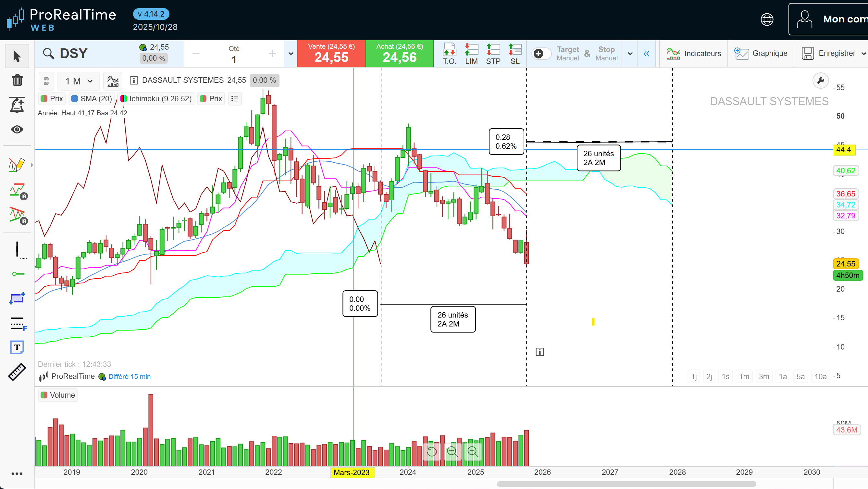The image size is (868, 489).
Task: Select the 5a range shortcut
Action: [800, 376]
